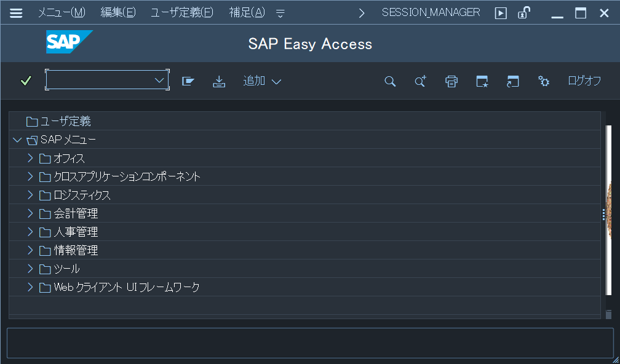Create a new session shortcut icon
Viewport: 620px width, 364px height.
tap(482, 81)
